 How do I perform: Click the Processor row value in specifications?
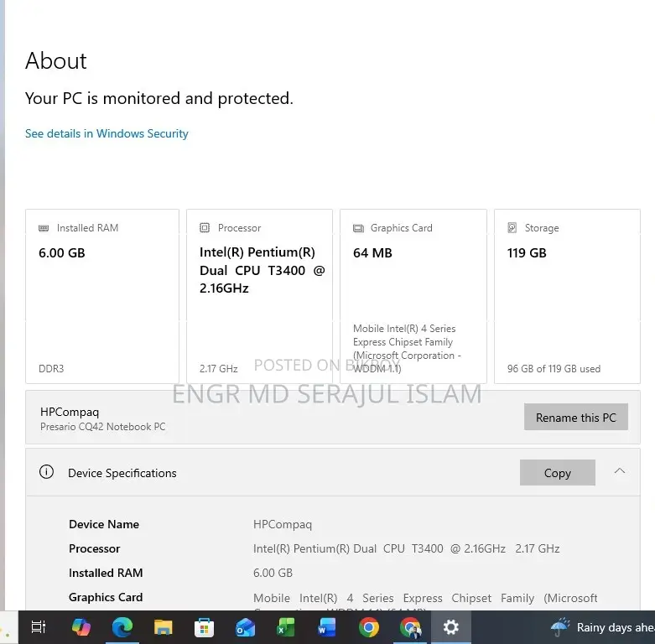[x=406, y=548]
